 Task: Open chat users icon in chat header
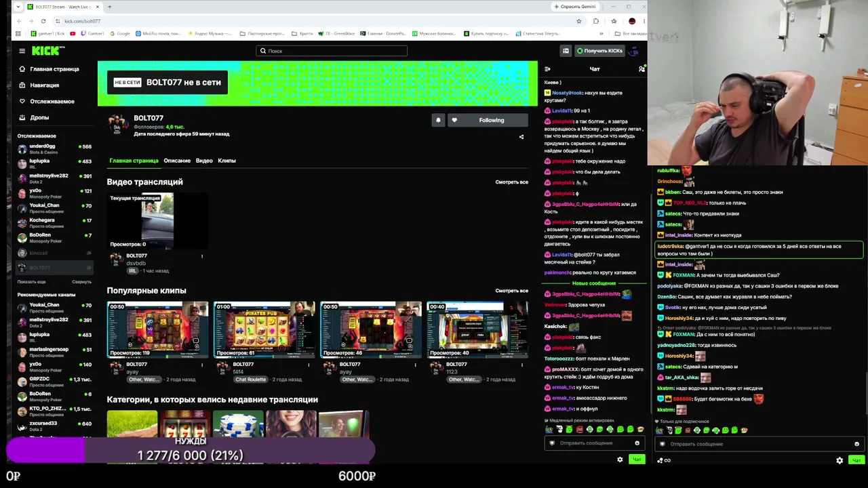coord(642,69)
